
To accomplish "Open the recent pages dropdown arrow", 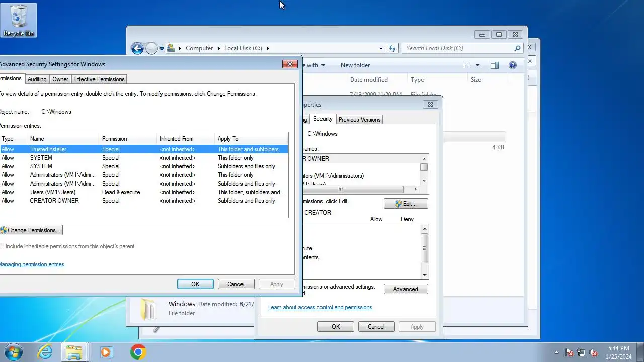I will pos(162,49).
